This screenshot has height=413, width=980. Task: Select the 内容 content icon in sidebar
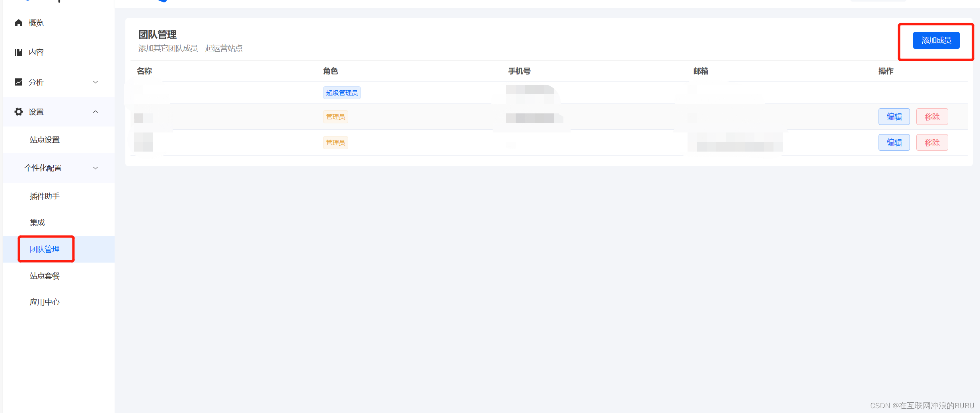pyautogui.click(x=18, y=52)
